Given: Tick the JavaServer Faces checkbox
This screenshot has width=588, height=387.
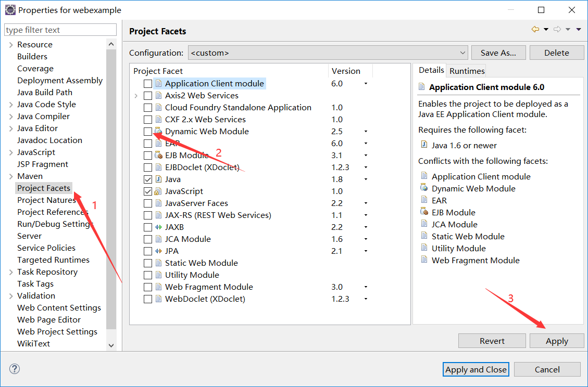Looking at the screenshot, I should (148, 203).
